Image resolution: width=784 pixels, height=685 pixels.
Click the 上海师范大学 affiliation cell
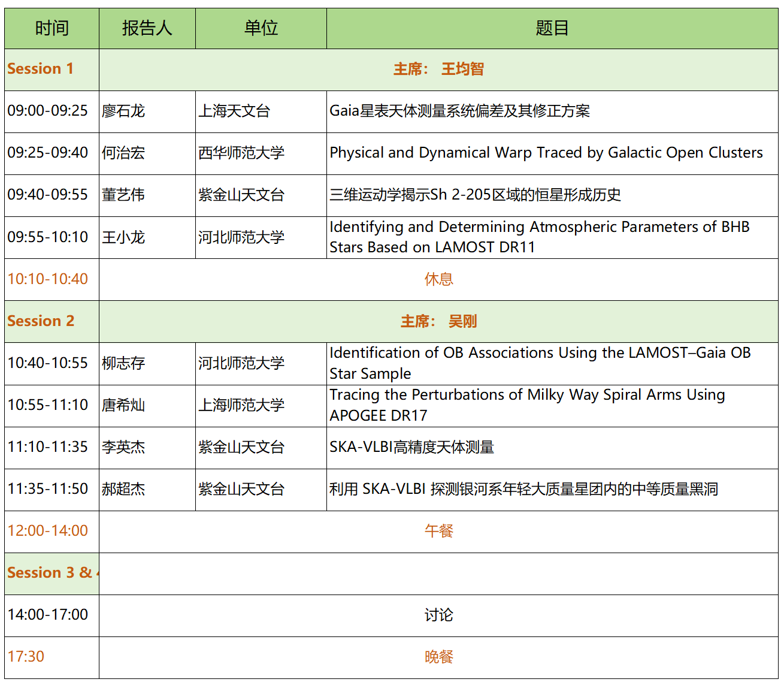[x=241, y=405]
